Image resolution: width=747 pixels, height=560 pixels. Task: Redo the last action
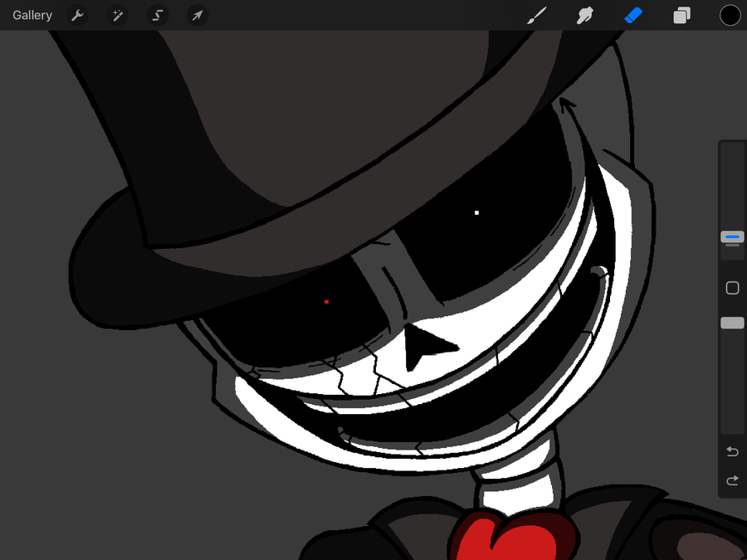point(732,480)
